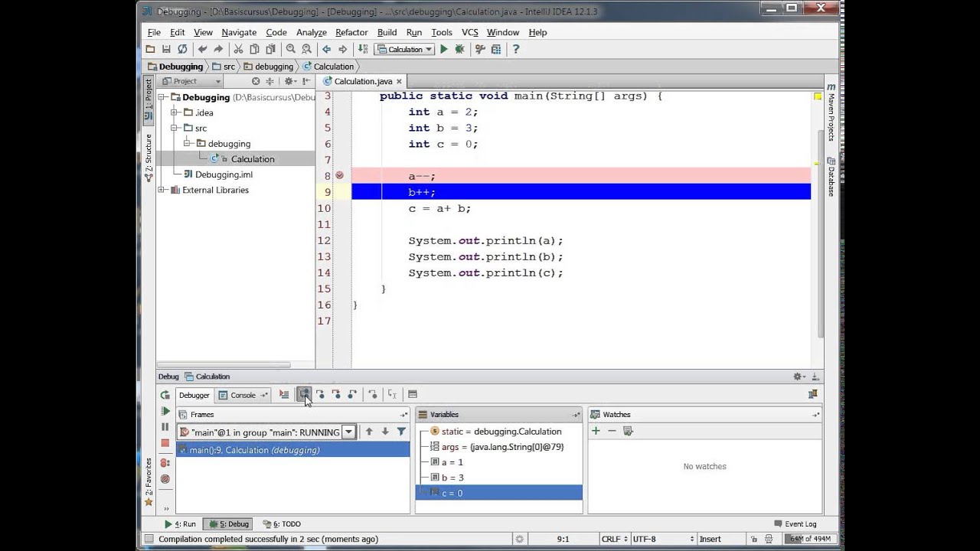The image size is (980, 551).
Task: Click the Back navigation arrow
Action: (326, 49)
